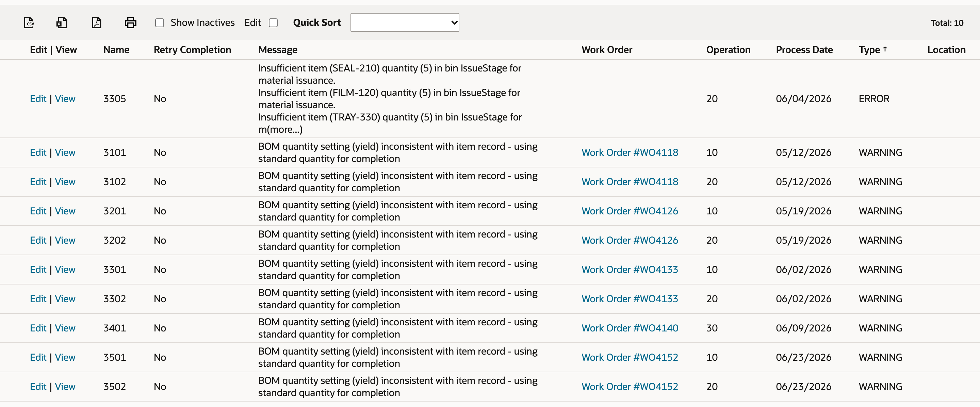Open the Quick Sort dropdown
The width and height of the screenshot is (980, 407).
click(404, 22)
